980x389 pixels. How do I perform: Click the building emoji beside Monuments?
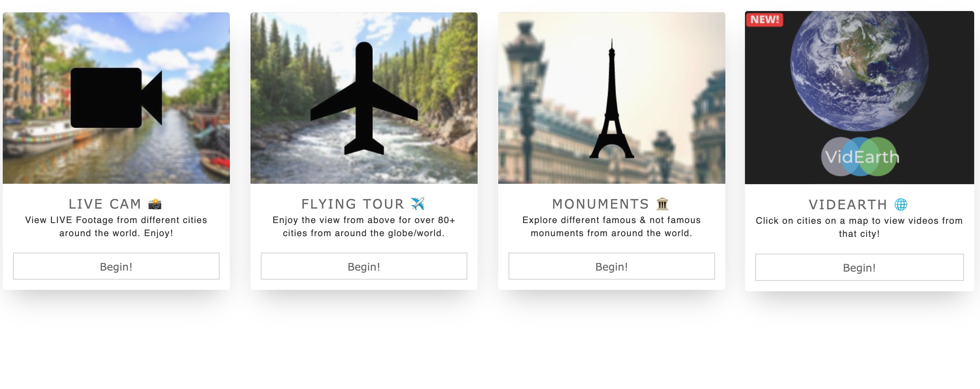pos(662,204)
